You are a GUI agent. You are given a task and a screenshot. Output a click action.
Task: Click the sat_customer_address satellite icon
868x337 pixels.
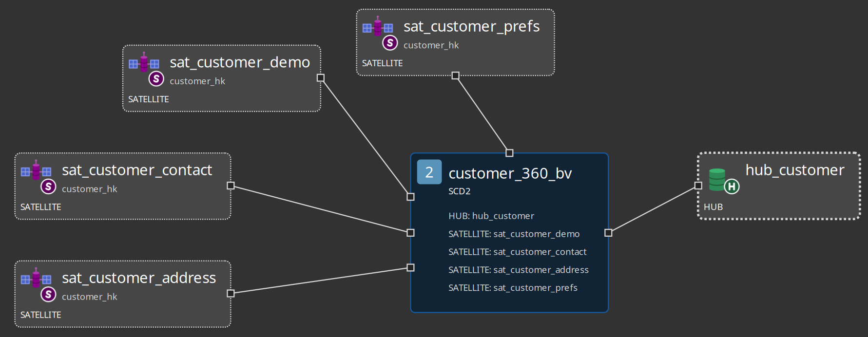(36, 278)
